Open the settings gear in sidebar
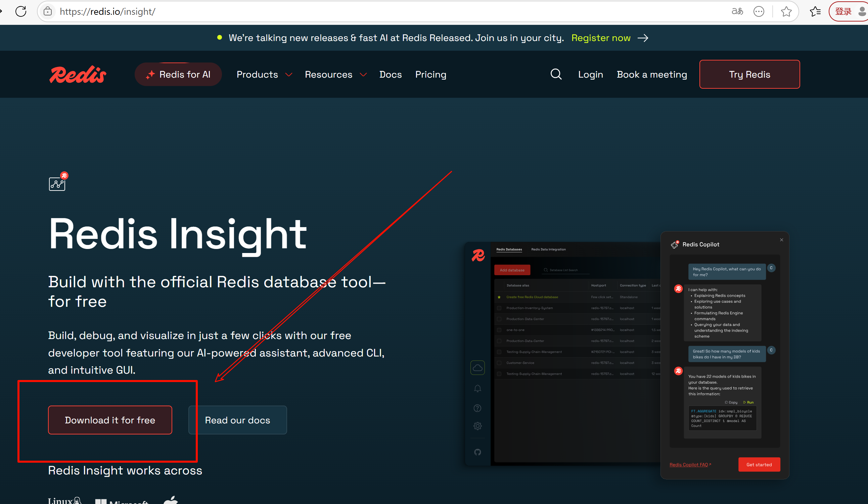 click(477, 426)
